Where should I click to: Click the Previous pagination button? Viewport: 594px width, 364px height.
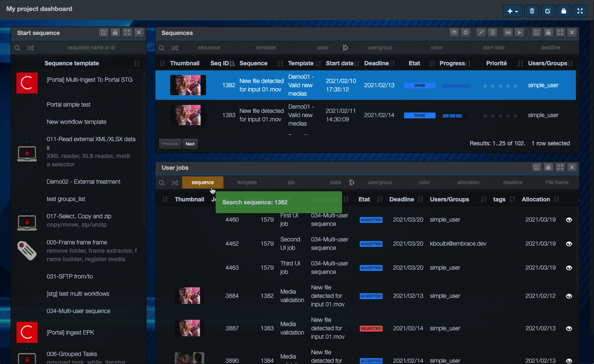pos(170,144)
